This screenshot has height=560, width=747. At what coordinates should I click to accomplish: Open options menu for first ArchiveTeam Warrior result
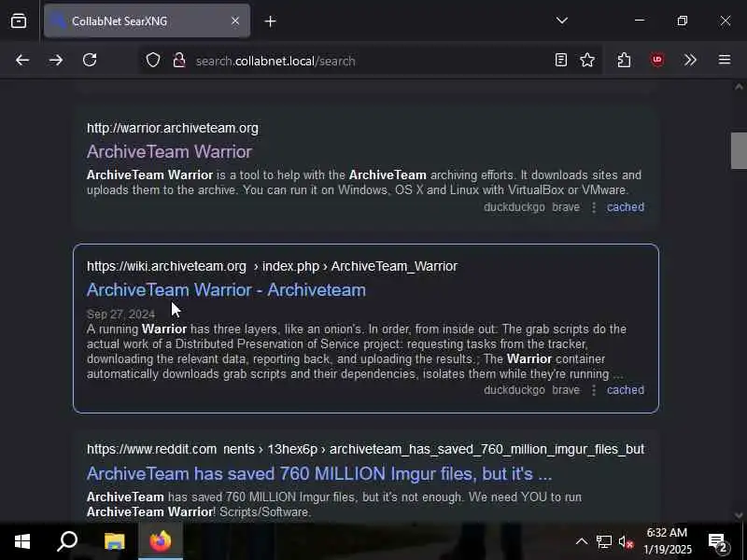[594, 207]
